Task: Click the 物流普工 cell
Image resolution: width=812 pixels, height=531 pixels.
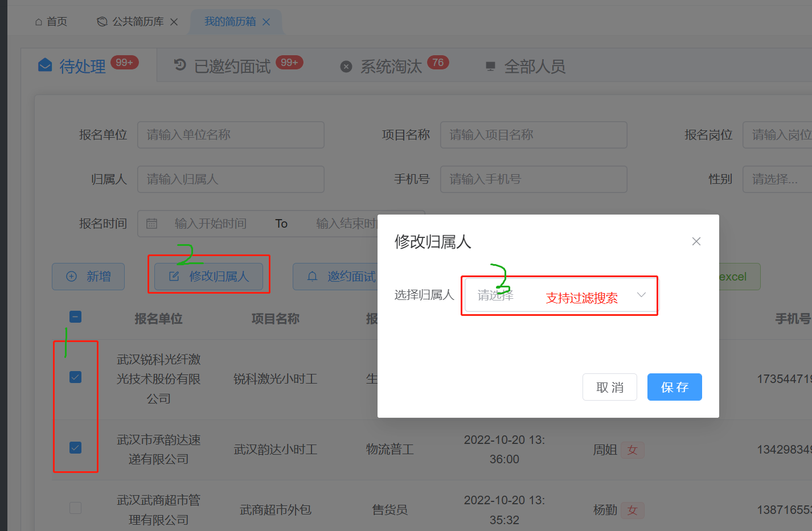Action: coord(390,450)
